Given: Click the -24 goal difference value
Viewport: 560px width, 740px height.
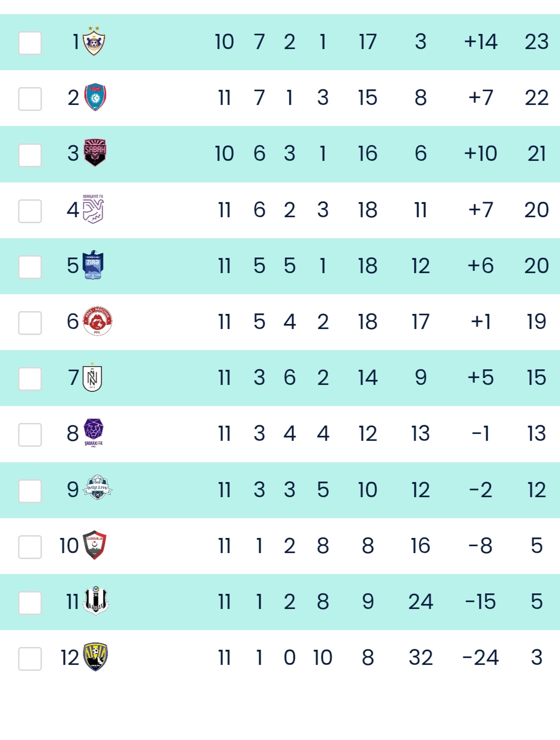Looking at the screenshot, I should 480,658.
